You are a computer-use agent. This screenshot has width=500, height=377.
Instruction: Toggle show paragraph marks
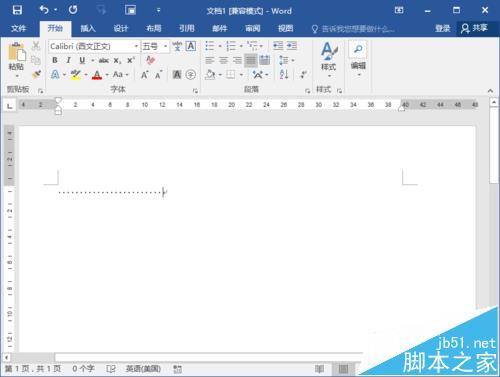(303, 74)
